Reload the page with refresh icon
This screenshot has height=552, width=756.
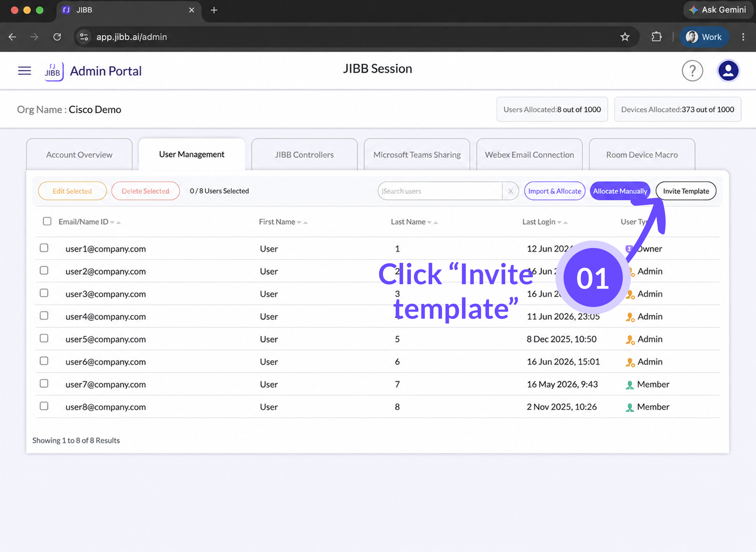tap(57, 37)
